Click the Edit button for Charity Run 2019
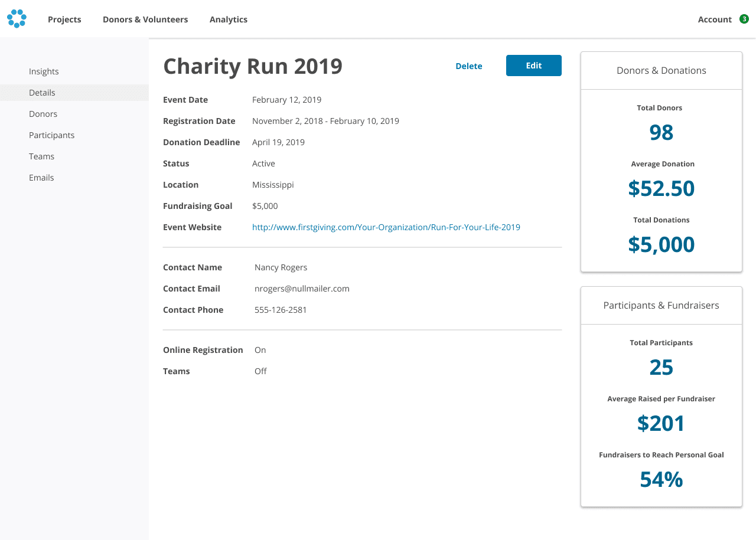Screen dimensions: 756x540 point(533,66)
